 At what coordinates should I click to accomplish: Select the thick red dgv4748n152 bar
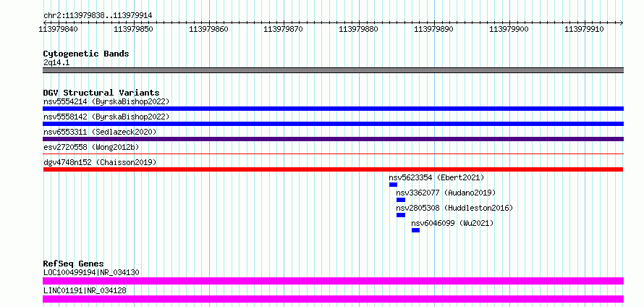click(333, 169)
